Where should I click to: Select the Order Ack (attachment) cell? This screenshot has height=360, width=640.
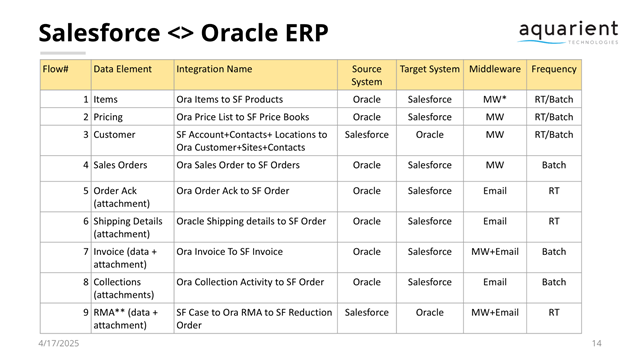tap(132, 197)
